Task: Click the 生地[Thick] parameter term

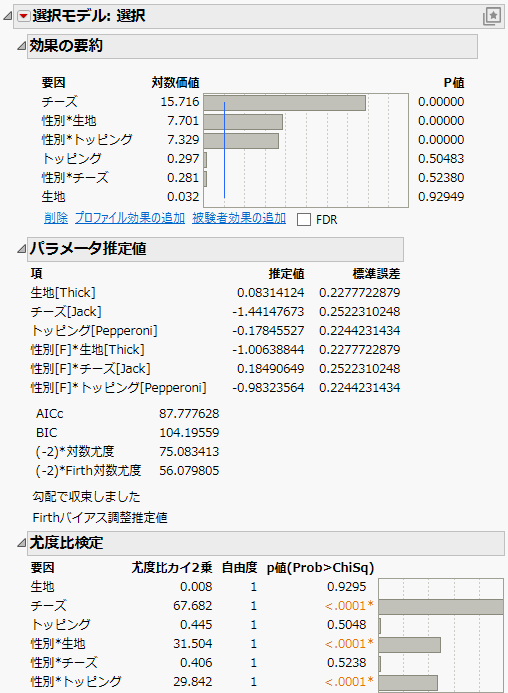Action: [x=63, y=293]
